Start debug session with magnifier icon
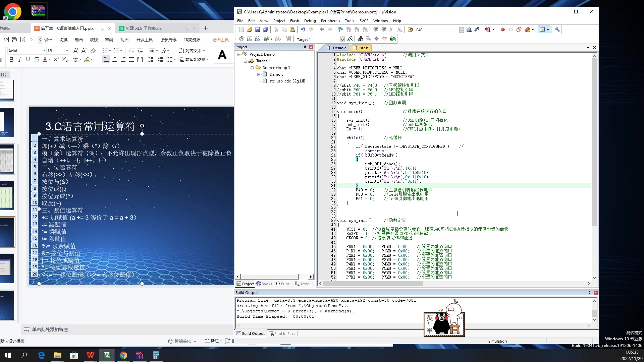The image size is (644, 362). tap(488, 29)
